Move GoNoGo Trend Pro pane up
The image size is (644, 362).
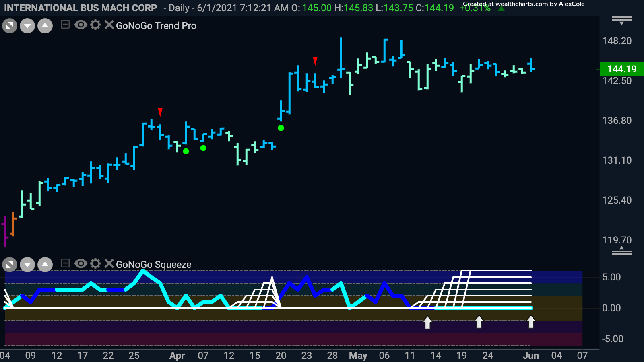(x=45, y=27)
